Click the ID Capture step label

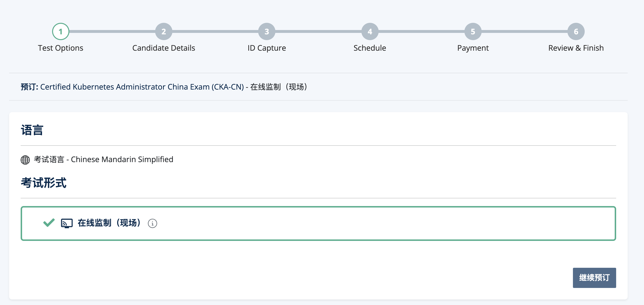point(267,48)
